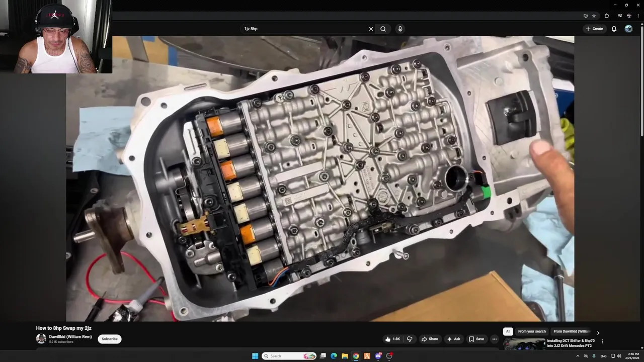
Task: Open Task View from the taskbar
Action: pos(323,356)
